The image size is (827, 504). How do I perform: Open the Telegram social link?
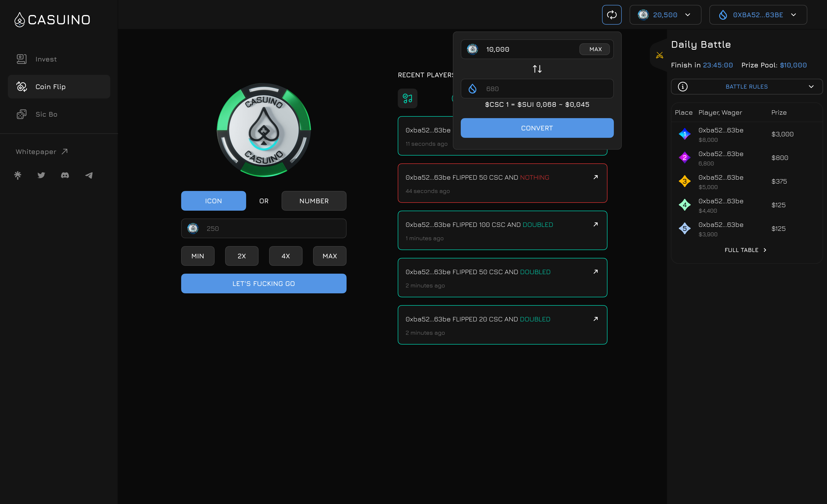[89, 175]
